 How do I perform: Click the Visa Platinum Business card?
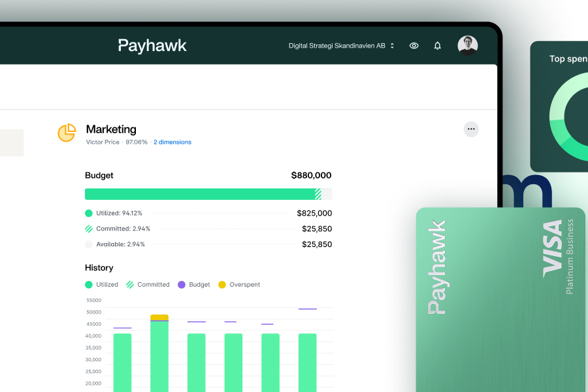(x=500, y=300)
